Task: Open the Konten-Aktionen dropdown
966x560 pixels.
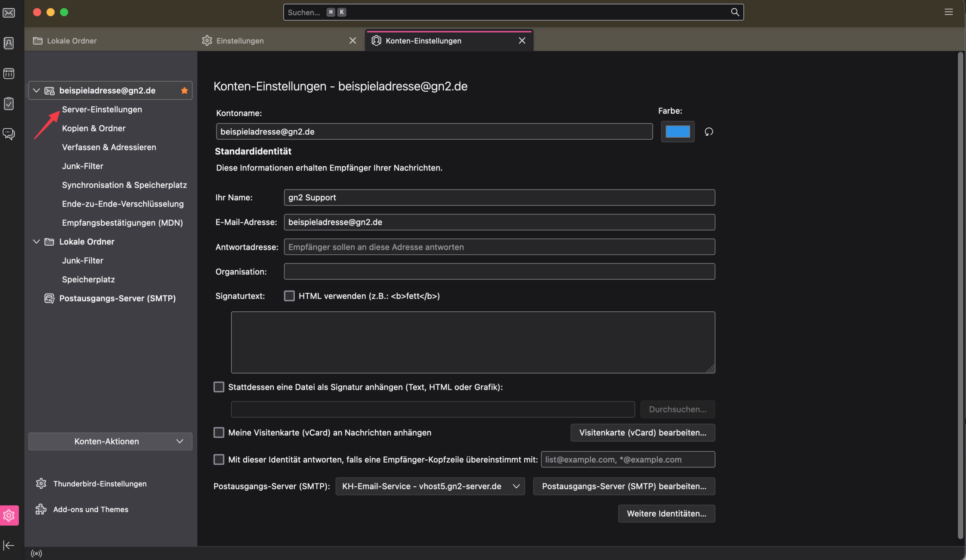Action: [x=111, y=442]
